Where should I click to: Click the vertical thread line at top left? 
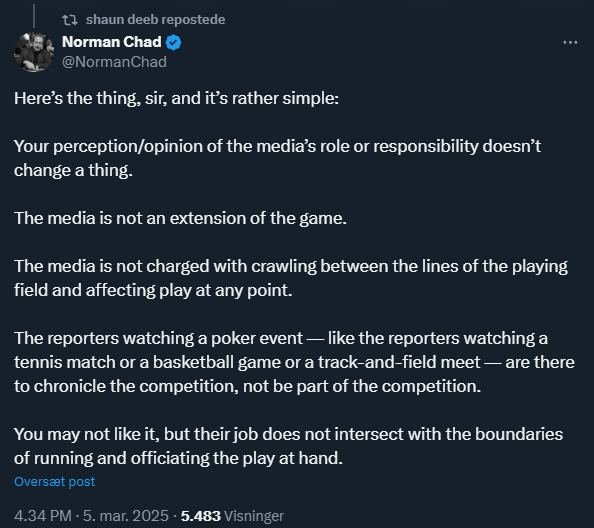(34, 16)
